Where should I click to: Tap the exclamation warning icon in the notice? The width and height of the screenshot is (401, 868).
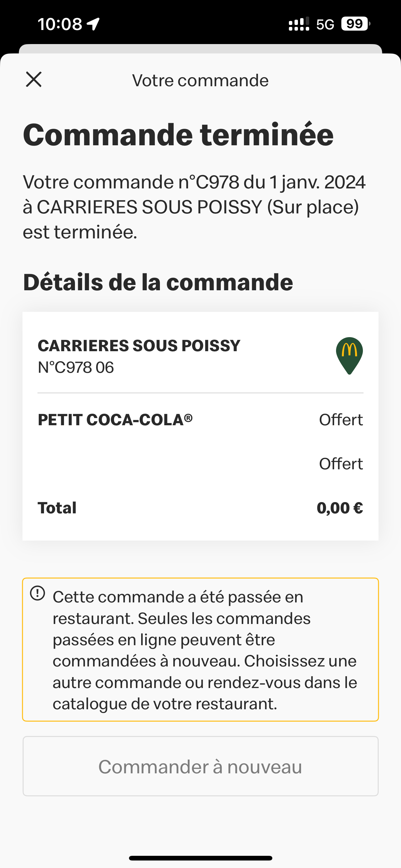pos(37,593)
